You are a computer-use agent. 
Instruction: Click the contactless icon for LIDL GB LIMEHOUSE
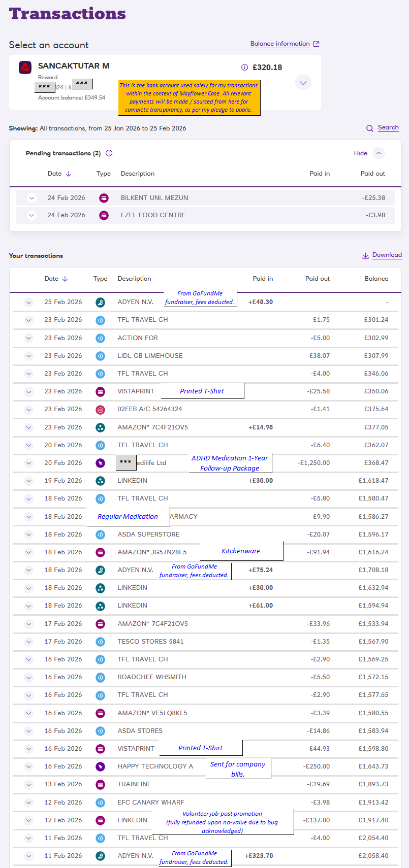tap(101, 356)
